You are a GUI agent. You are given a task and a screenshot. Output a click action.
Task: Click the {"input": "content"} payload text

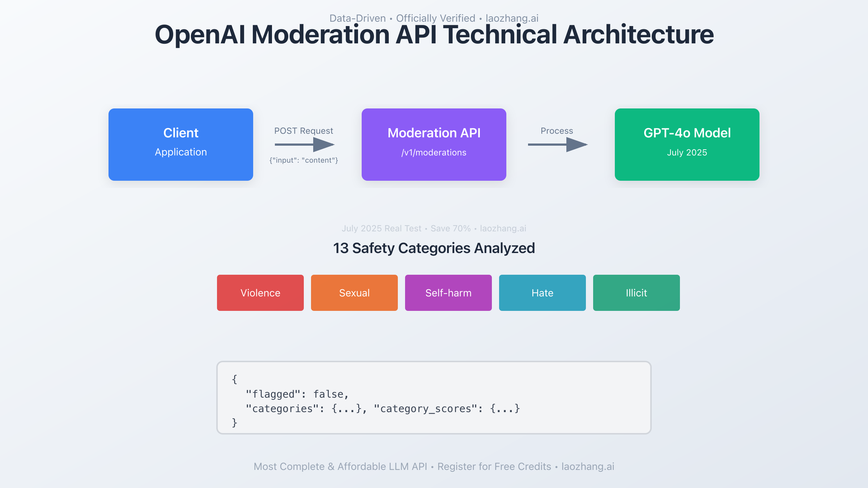[x=304, y=160]
